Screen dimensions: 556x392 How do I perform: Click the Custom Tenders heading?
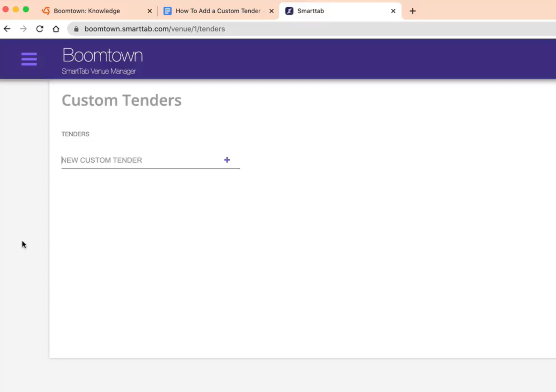coord(122,100)
